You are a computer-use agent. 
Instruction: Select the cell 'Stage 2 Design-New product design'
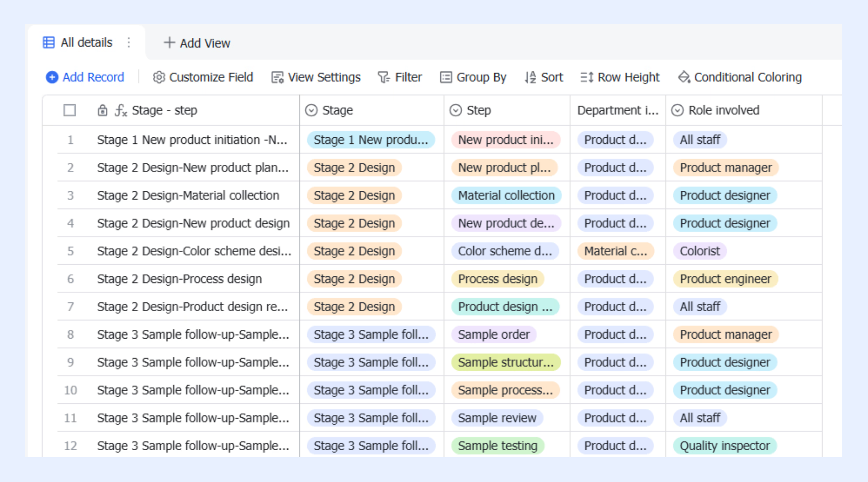pyautogui.click(x=193, y=223)
